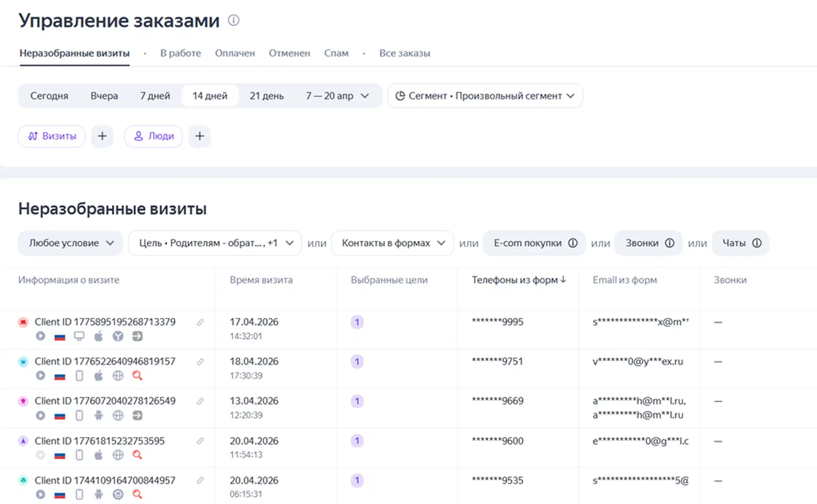Switch to Спам tab
817x504 pixels.
(x=336, y=53)
